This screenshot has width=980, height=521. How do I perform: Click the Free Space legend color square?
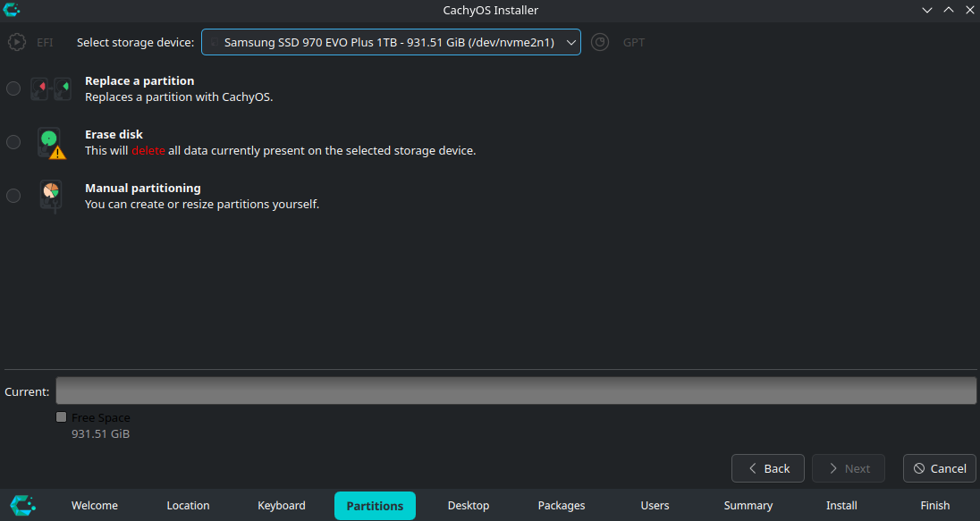(61, 417)
